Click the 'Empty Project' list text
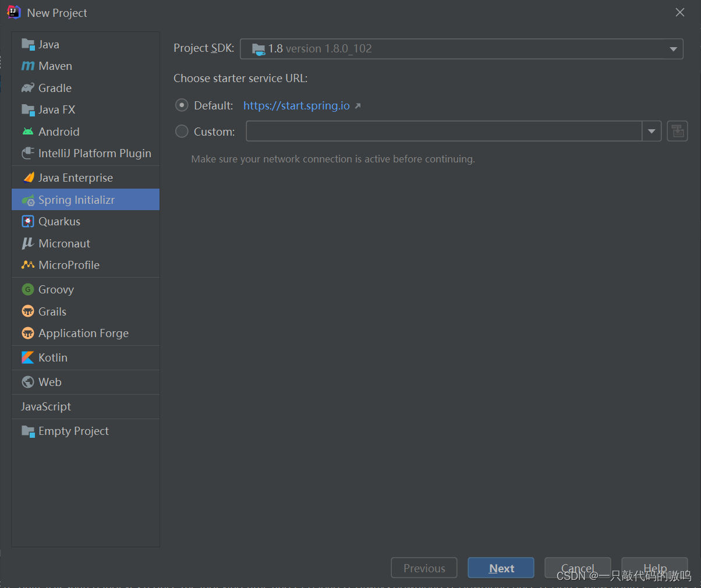This screenshot has height=588, width=701. pyautogui.click(x=74, y=431)
